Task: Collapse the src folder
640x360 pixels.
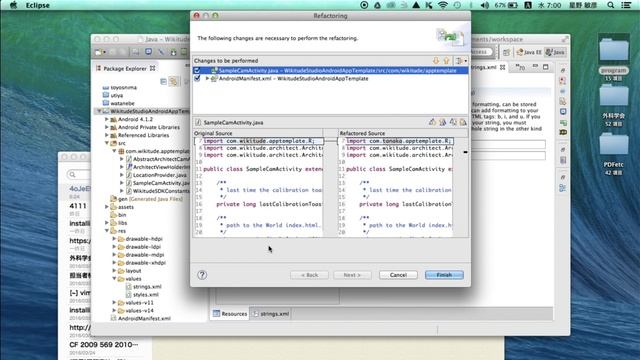Action: [x=107, y=143]
